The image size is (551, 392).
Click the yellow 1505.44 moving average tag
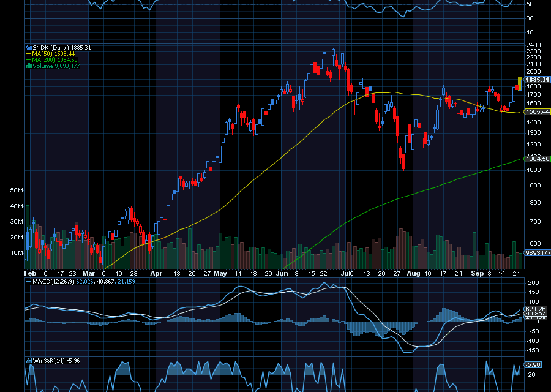(537, 112)
